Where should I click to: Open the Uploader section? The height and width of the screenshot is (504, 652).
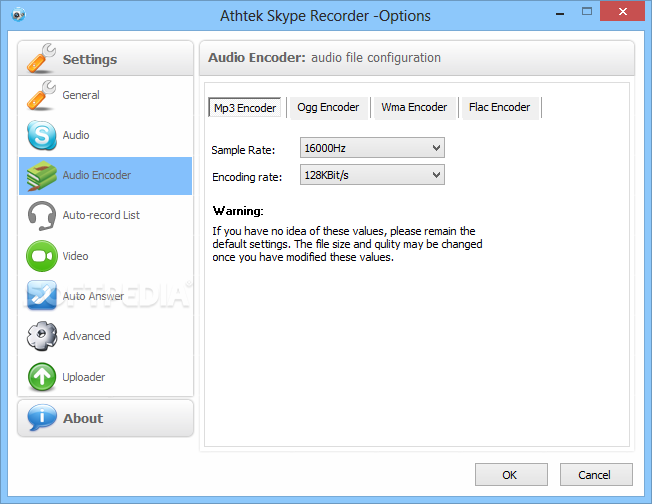[x=105, y=377]
